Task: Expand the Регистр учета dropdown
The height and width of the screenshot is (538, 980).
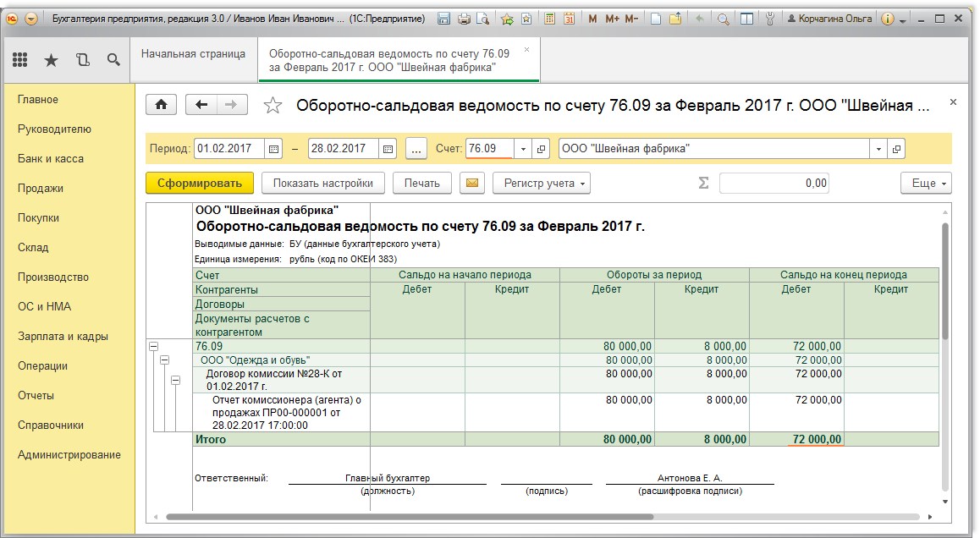Action: click(541, 183)
